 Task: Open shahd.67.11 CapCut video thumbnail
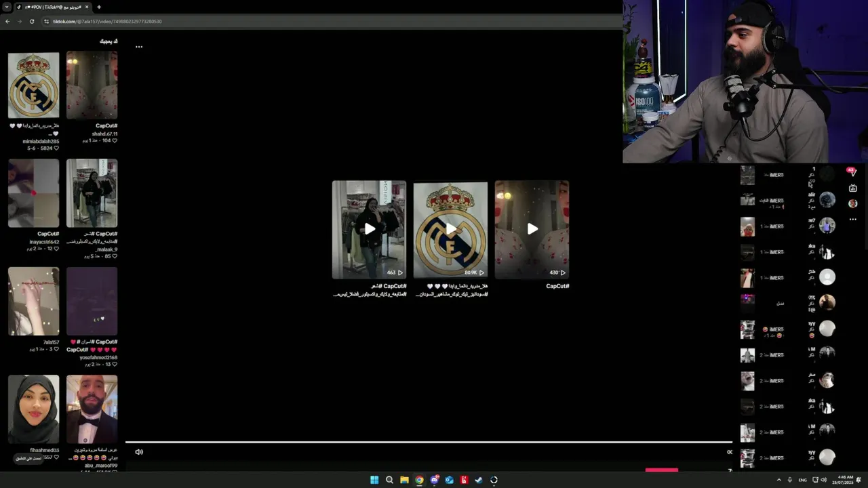click(92, 85)
